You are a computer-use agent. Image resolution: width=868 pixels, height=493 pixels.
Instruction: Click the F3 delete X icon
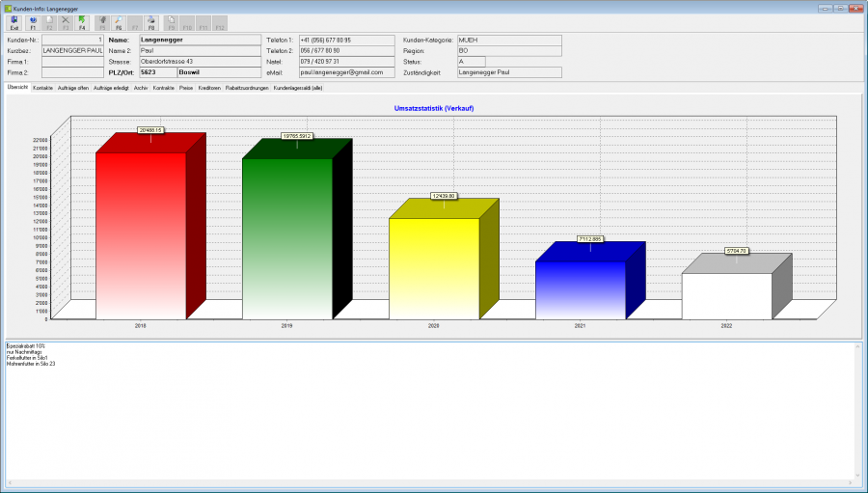pyautogui.click(x=66, y=23)
